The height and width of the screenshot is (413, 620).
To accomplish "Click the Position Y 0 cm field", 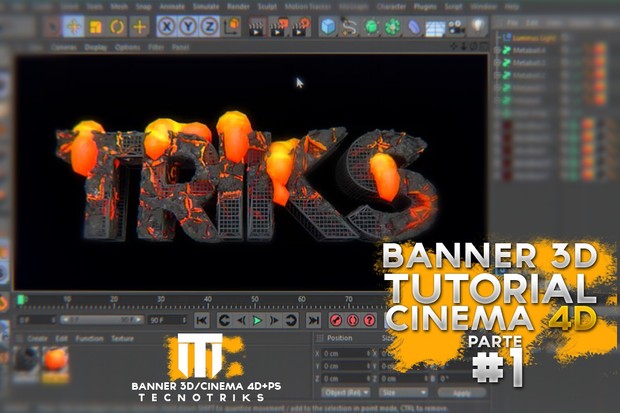I will pyautogui.click(x=346, y=366).
